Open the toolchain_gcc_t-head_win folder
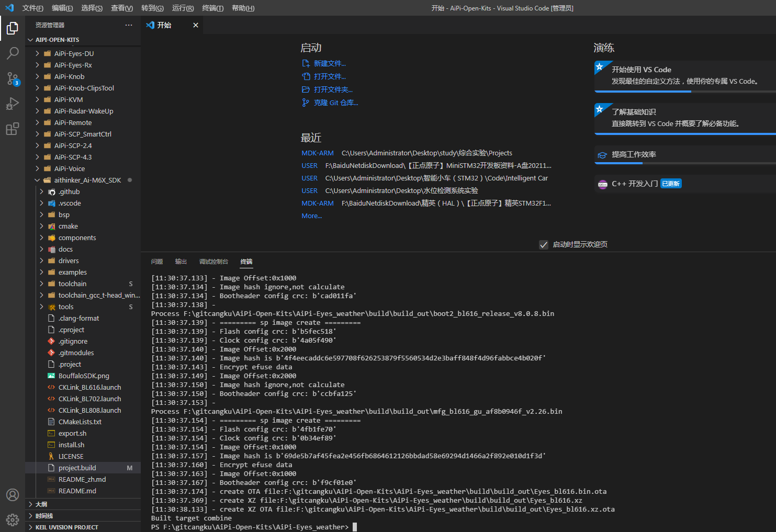Image resolution: width=776 pixels, height=532 pixels. [x=83, y=295]
